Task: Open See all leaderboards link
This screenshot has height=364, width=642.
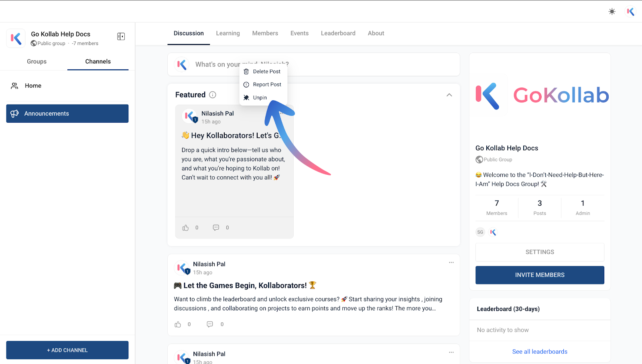Action: click(x=540, y=352)
